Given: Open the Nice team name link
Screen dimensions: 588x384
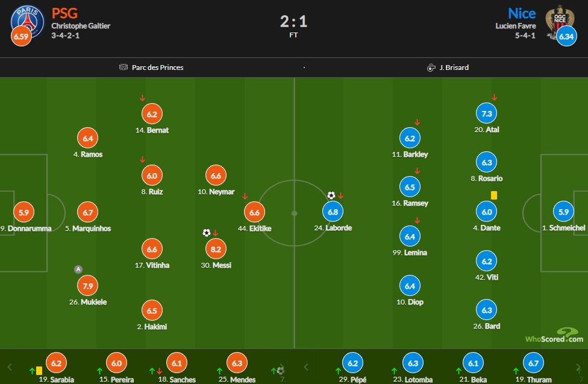Looking at the screenshot, I should (x=522, y=13).
